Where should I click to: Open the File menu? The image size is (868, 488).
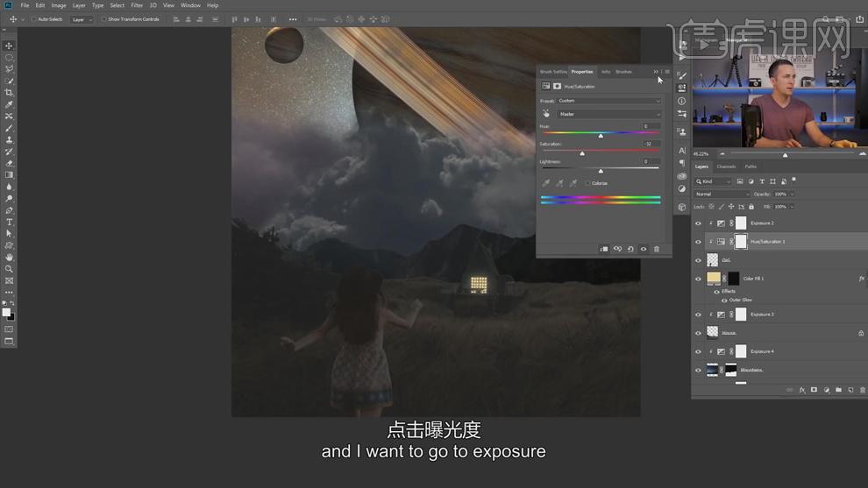pos(25,5)
